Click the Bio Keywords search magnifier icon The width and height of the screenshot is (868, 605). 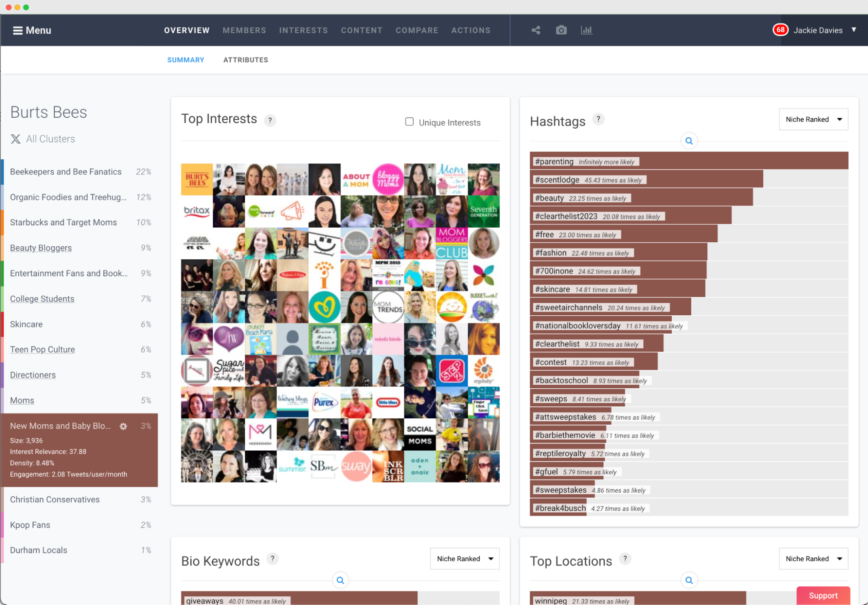[340, 580]
